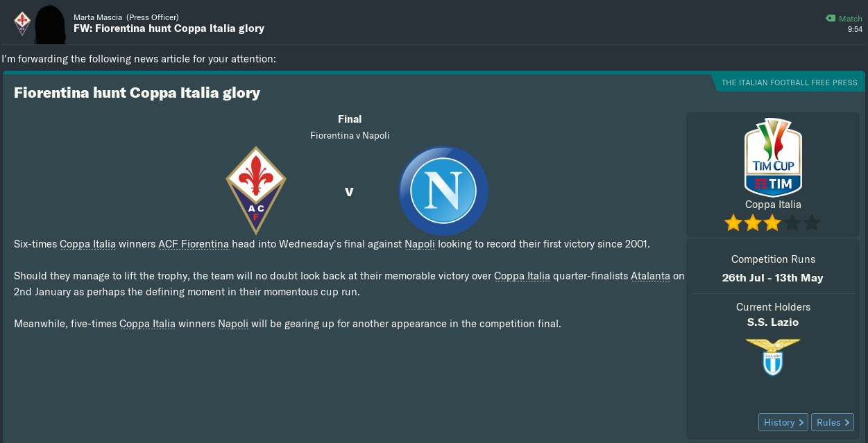This screenshot has width=868, height=443.
Task: Click the first Coppa Italia link in the article
Action: click(x=87, y=244)
